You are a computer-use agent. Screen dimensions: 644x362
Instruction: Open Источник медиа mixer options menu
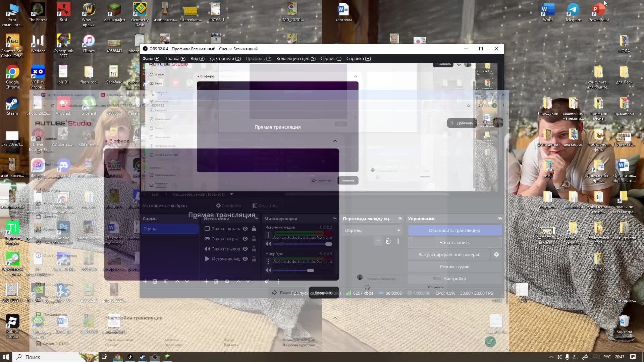(268, 235)
